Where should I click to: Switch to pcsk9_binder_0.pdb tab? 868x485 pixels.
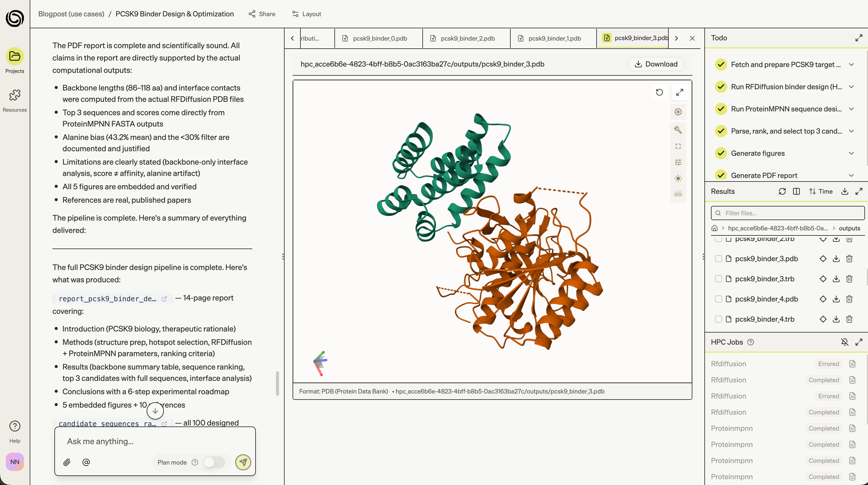pyautogui.click(x=379, y=38)
